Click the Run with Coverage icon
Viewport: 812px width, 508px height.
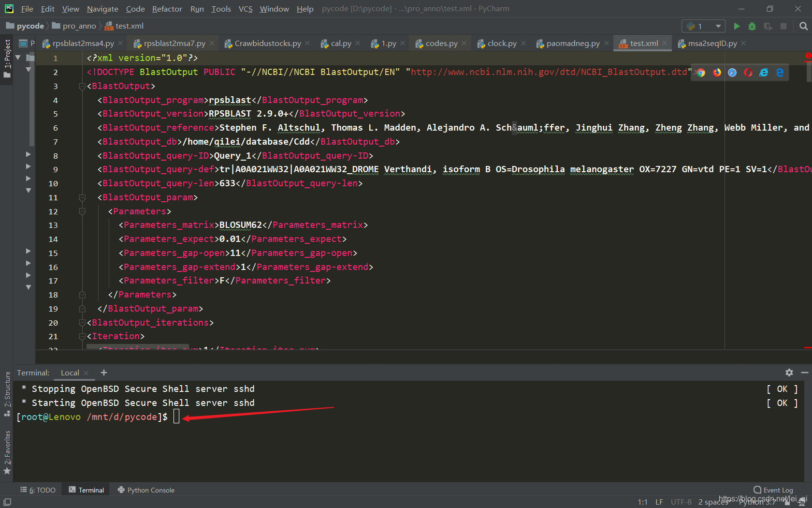768,26
